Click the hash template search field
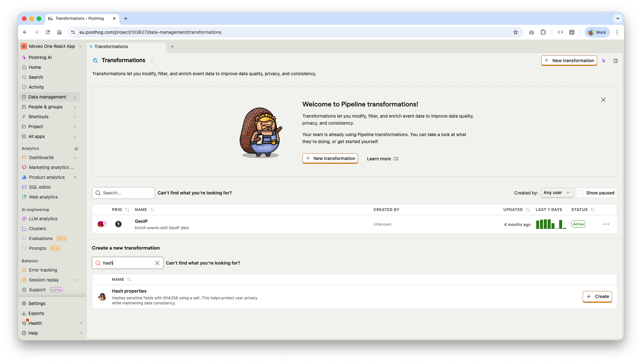 point(128,263)
